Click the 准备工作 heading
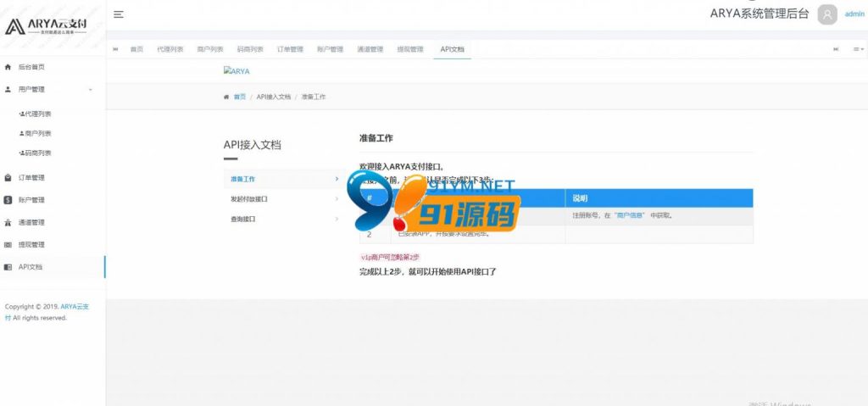868x406 pixels. [376, 138]
